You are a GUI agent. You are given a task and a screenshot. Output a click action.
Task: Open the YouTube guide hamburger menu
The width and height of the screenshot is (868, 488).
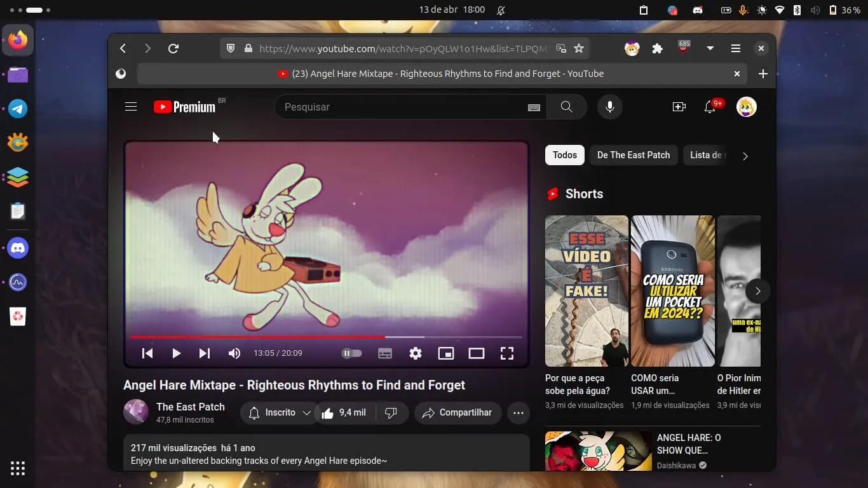click(131, 107)
